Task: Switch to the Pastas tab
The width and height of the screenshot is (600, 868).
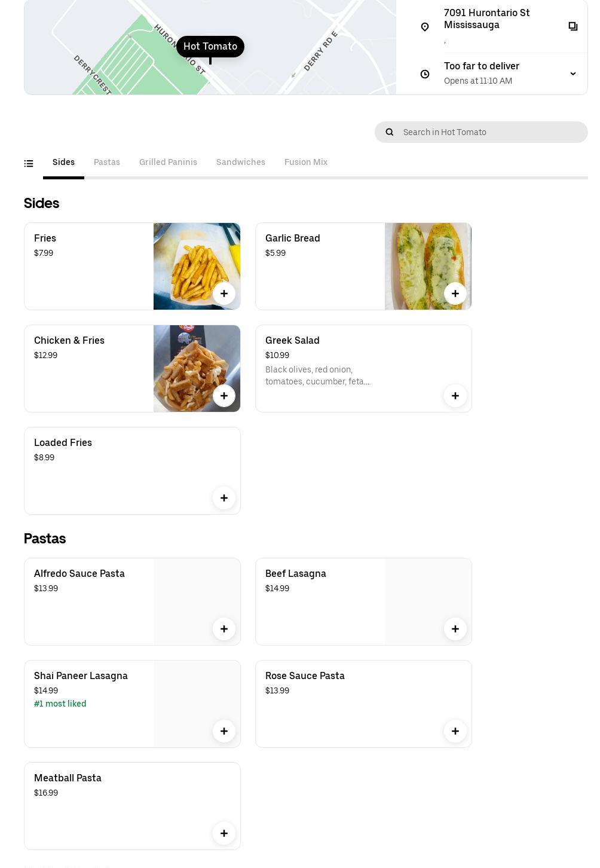Action: coord(107,163)
